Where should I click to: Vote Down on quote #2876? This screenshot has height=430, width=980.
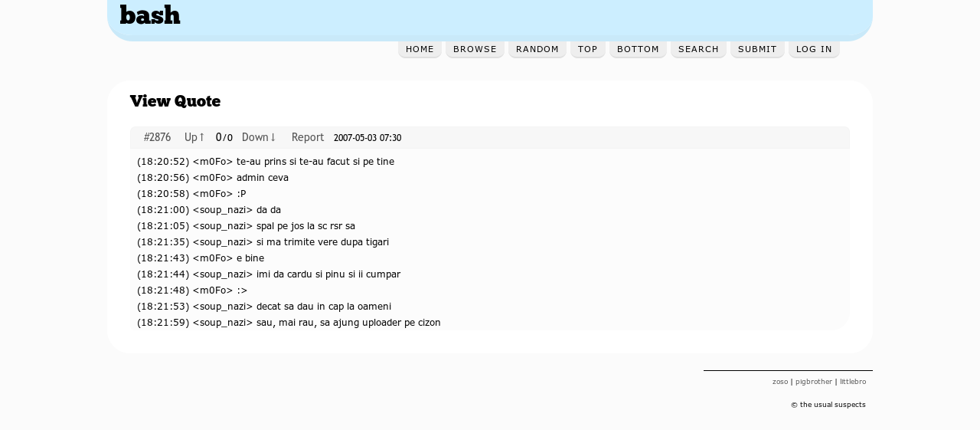259,137
